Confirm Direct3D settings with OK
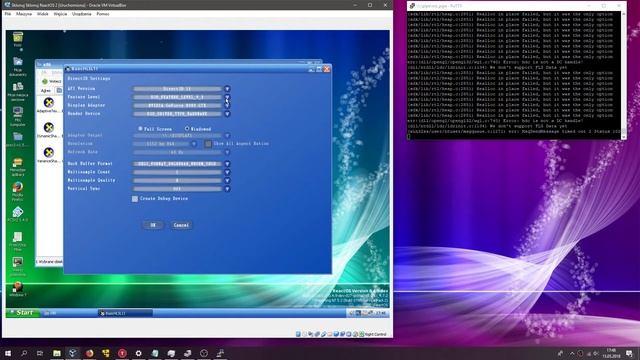This screenshot has height=360, width=640. pyautogui.click(x=153, y=225)
